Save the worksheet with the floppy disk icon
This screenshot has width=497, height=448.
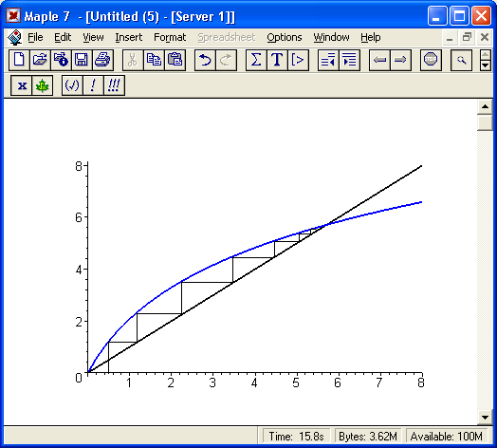pos(82,60)
